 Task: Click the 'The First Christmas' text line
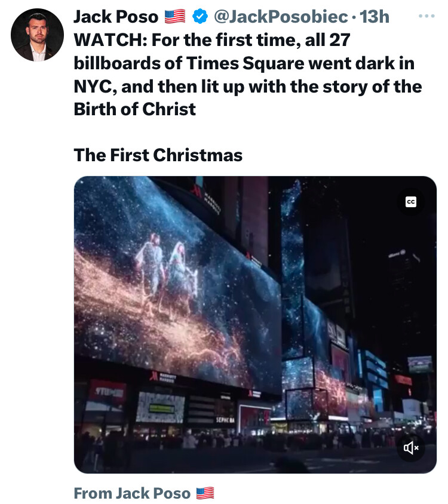pos(158,155)
